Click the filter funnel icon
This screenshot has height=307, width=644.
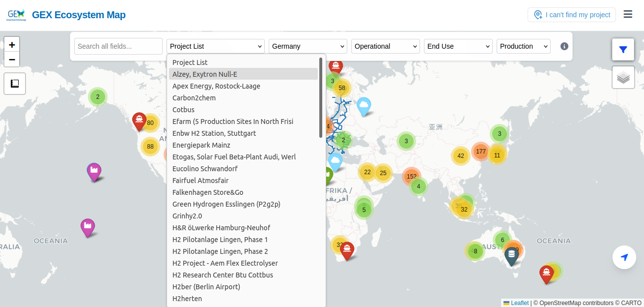click(x=623, y=49)
